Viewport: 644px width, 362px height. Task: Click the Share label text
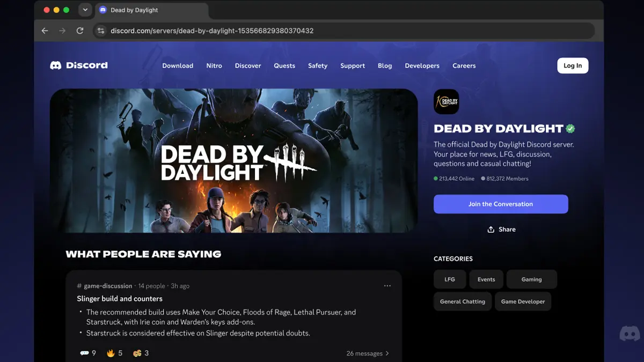coord(507,230)
